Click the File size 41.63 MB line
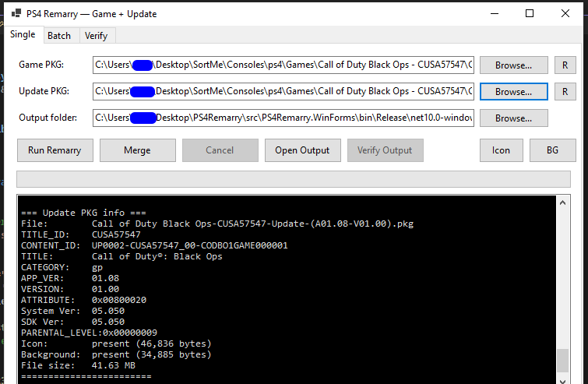Viewport: 588px width, 384px height. (x=78, y=365)
